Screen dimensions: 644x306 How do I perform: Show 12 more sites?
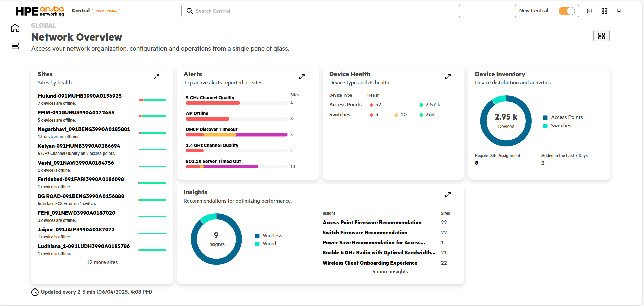[102, 262]
